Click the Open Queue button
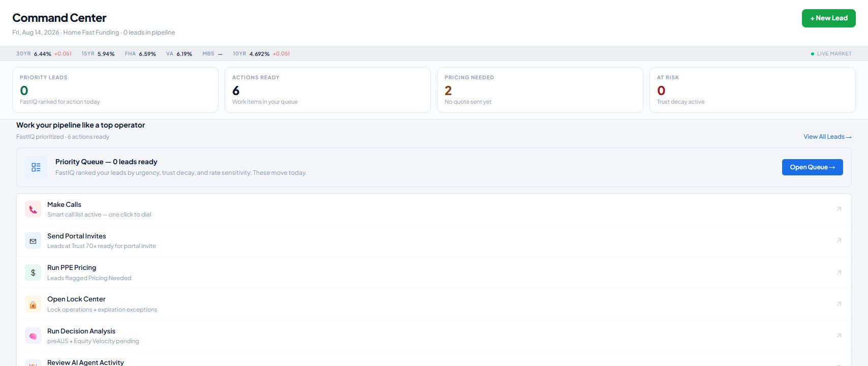This screenshot has width=868, height=366. click(x=813, y=167)
